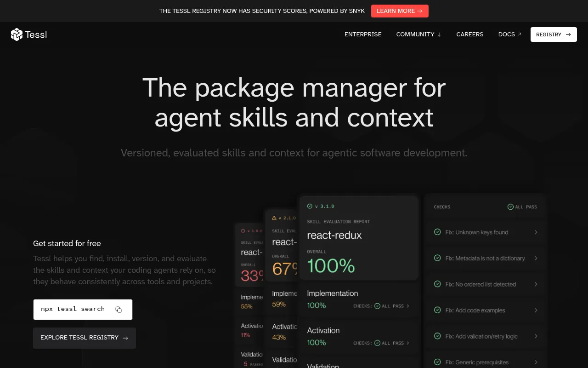Click the ALL PASS check icon in Implementation row
This screenshot has height=368, width=588.
(x=377, y=306)
